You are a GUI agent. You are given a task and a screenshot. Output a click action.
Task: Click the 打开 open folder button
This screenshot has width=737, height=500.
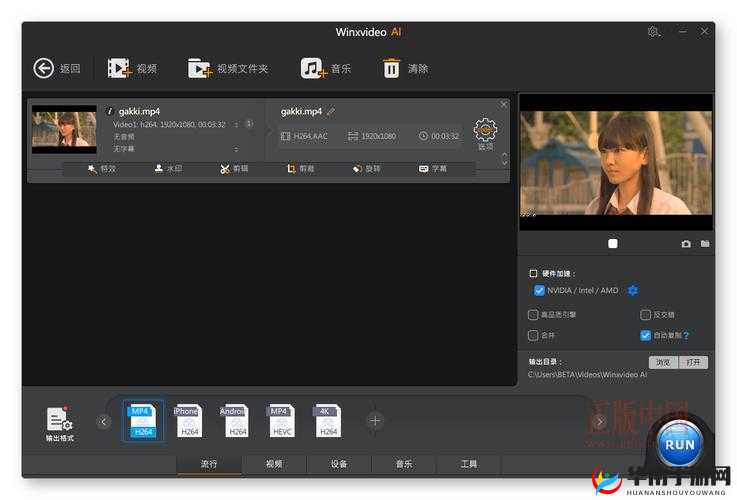[x=693, y=362]
